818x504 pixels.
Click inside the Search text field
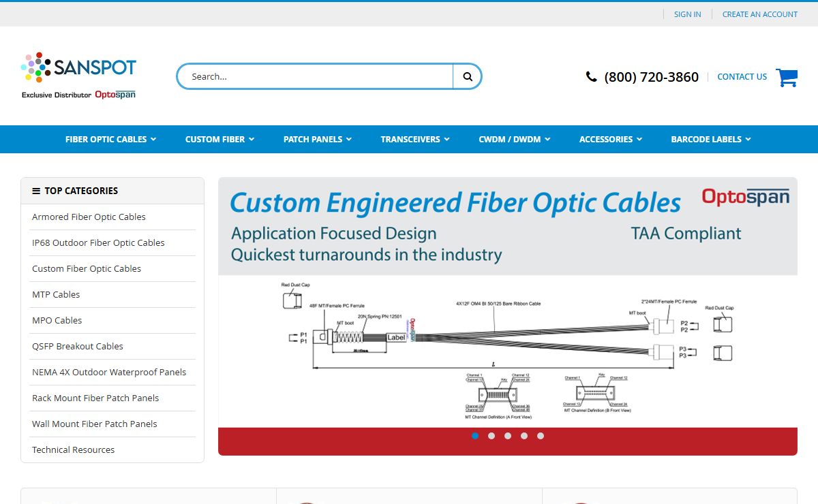316,76
